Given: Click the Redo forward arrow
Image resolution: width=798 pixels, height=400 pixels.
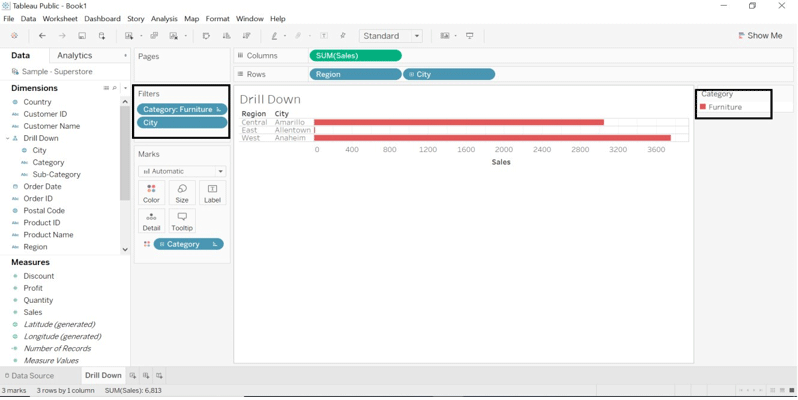Looking at the screenshot, I should click(62, 36).
